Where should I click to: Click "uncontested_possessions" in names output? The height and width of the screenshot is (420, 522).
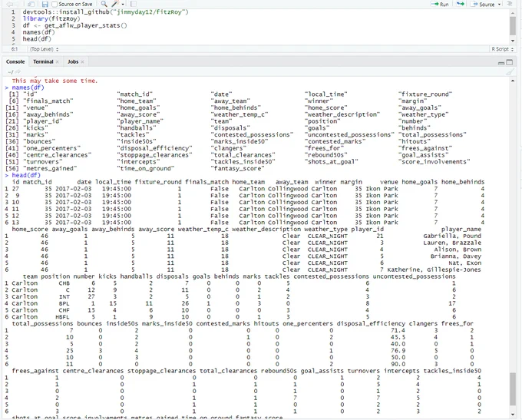tap(349, 134)
